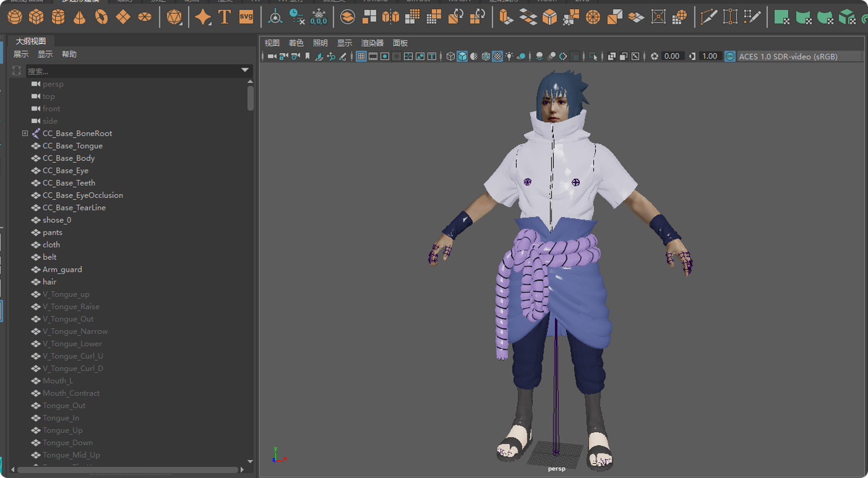
Task: Click the SVG import shelf icon
Action: [x=247, y=17]
